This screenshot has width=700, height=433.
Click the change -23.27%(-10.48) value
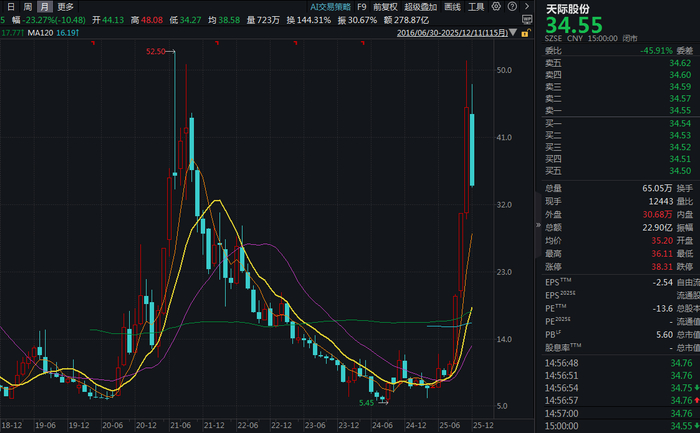(x=54, y=20)
